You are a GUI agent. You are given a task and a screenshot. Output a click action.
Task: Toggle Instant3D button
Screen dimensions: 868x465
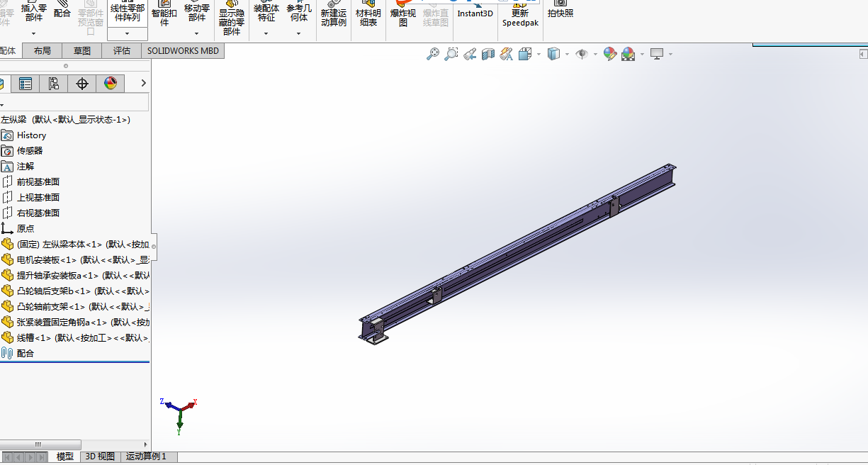click(x=475, y=10)
